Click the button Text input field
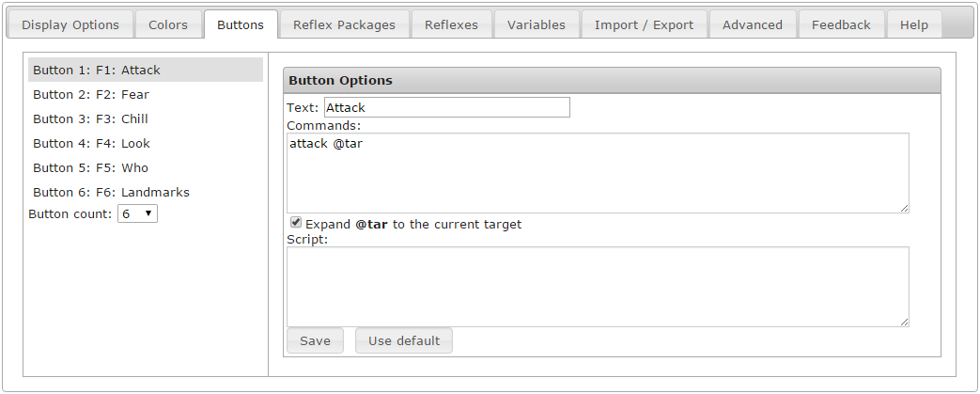The width and height of the screenshot is (980, 394). [446, 107]
